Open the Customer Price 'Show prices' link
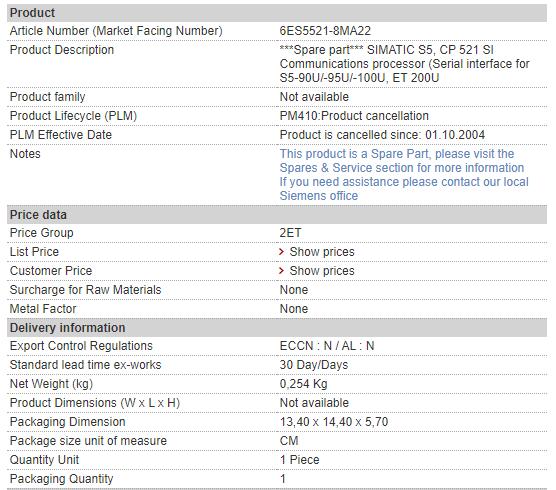Image resolution: width=556 pixels, height=490 pixels. pyautogui.click(x=322, y=271)
